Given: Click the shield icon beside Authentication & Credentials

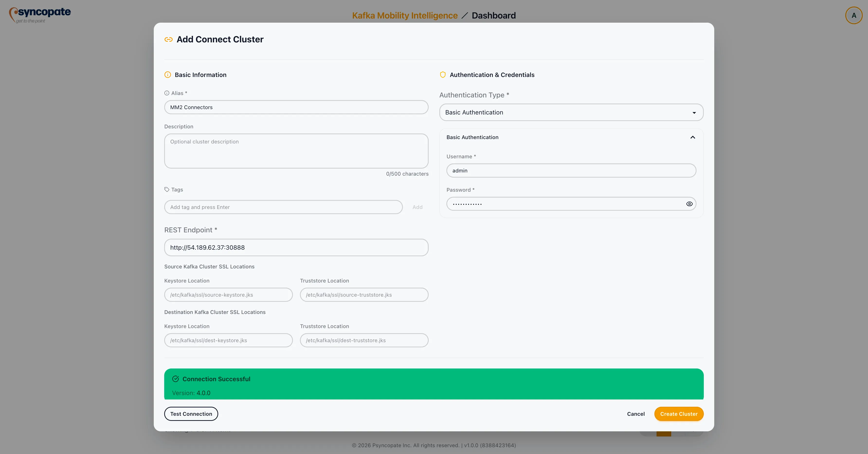Looking at the screenshot, I should click(x=443, y=75).
